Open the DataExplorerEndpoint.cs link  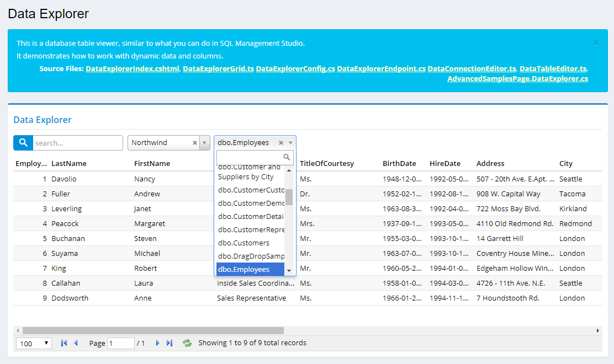click(381, 69)
